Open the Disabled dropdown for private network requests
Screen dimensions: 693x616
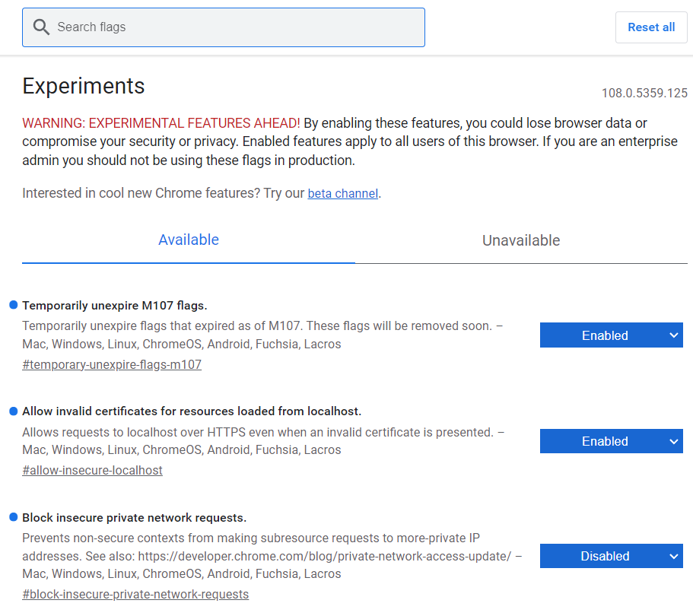click(x=611, y=556)
